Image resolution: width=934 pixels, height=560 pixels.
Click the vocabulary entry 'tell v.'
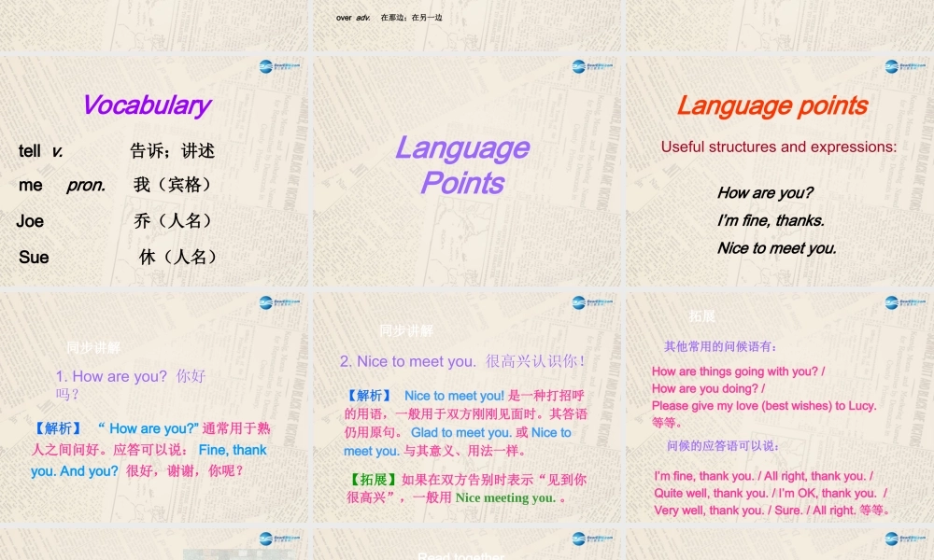tap(41, 150)
